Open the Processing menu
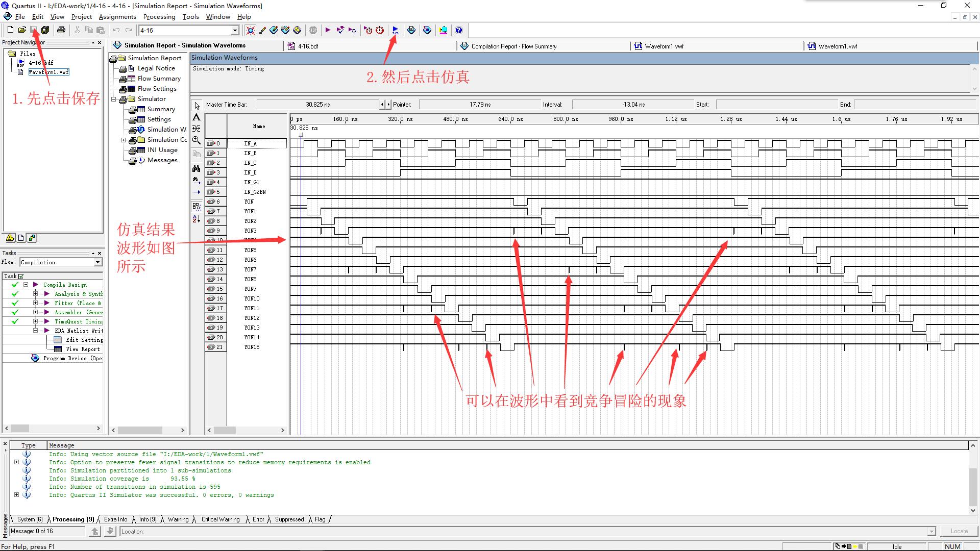 (x=159, y=17)
